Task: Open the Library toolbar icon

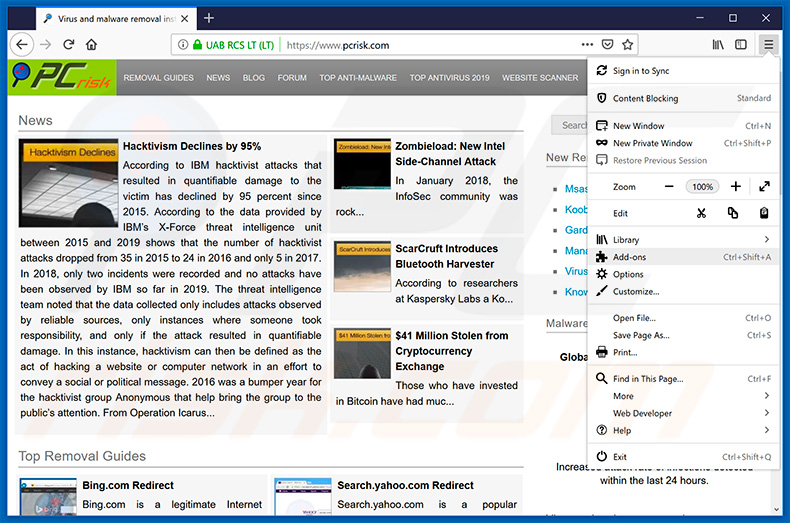Action: coord(718,45)
